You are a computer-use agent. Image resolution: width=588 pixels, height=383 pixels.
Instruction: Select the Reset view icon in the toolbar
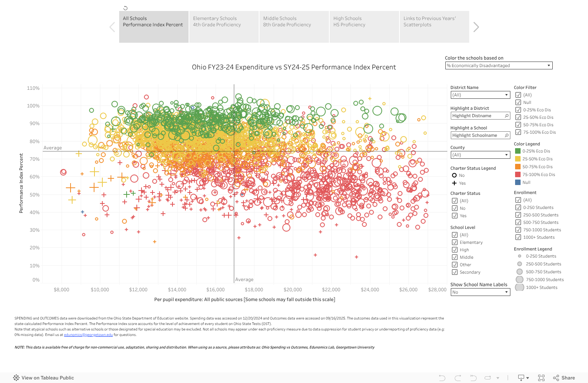click(x=473, y=378)
